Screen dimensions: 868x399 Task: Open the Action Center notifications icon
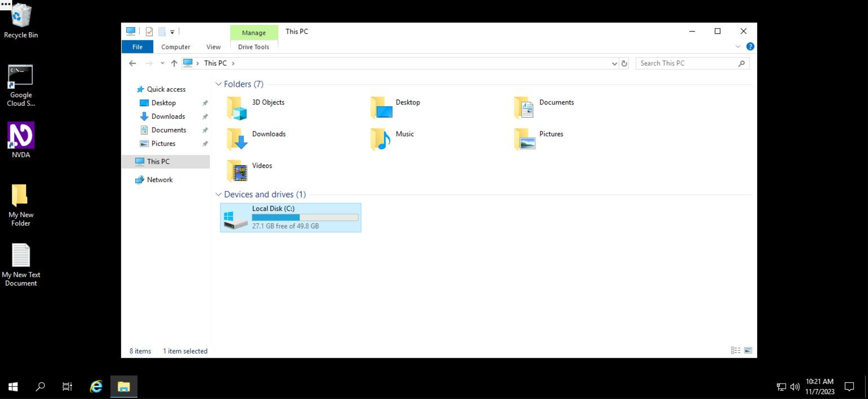[849, 387]
